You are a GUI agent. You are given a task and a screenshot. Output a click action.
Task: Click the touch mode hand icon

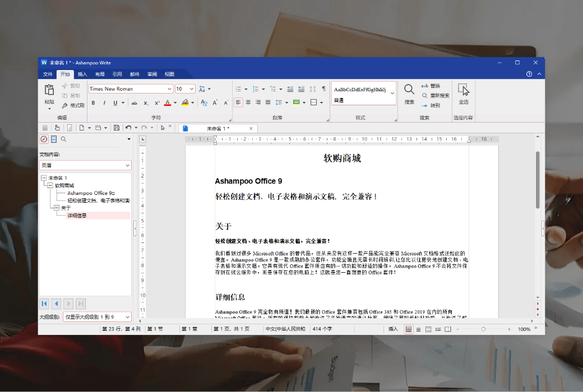pyautogui.click(x=57, y=128)
